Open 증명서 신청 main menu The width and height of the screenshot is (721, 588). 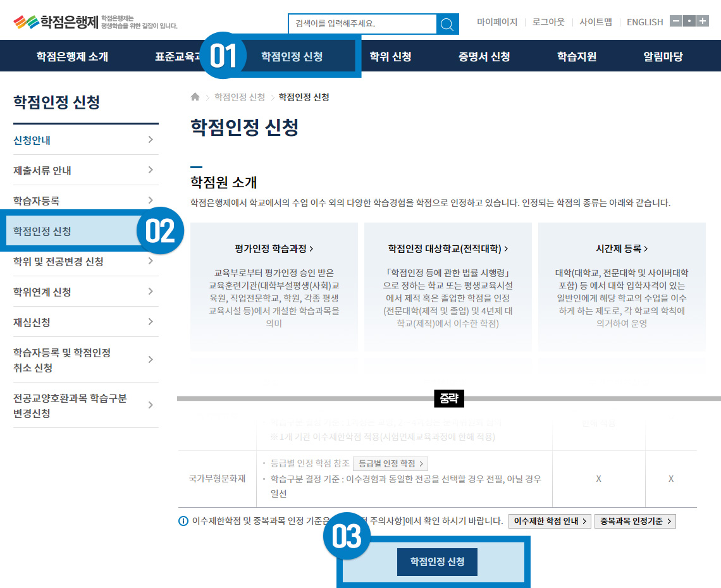tap(484, 56)
